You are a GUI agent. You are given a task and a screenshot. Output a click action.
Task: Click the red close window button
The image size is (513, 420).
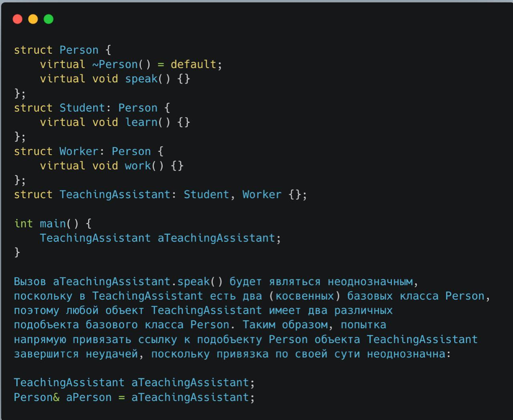(18, 19)
